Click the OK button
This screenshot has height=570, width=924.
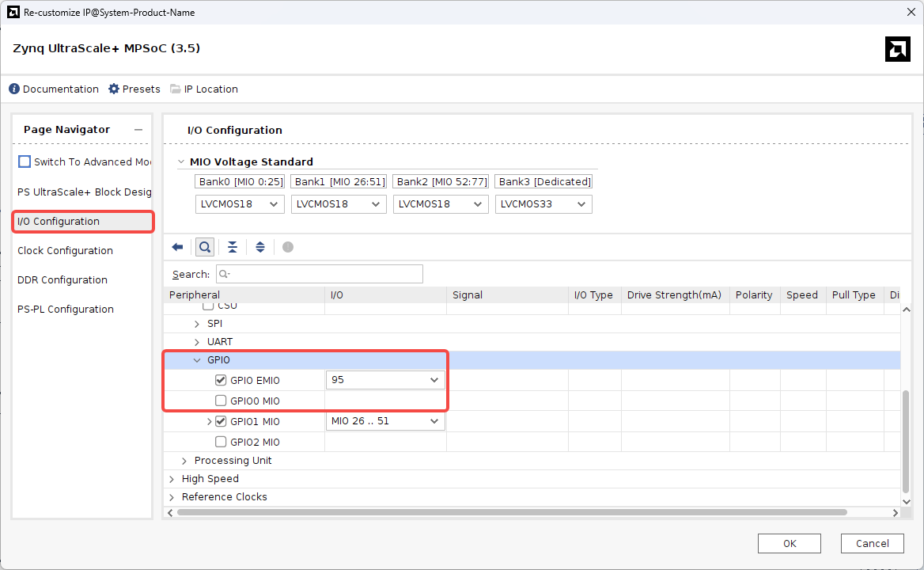tap(789, 543)
